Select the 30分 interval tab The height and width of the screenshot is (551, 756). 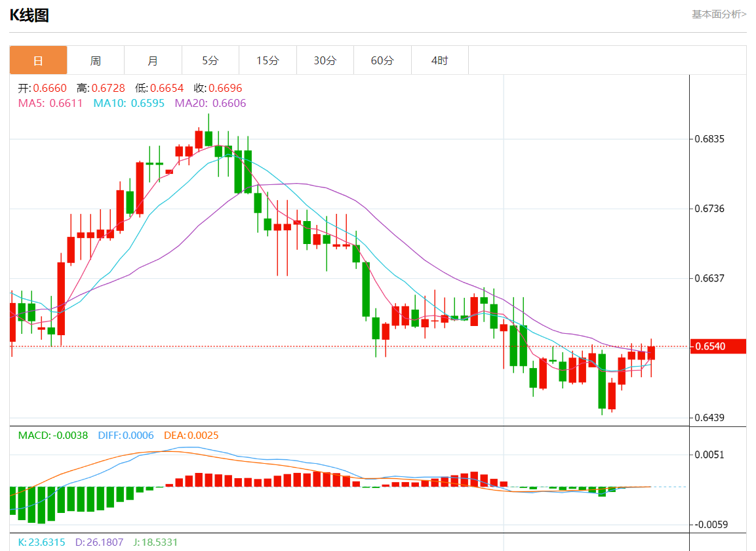[x=325, y=60]
